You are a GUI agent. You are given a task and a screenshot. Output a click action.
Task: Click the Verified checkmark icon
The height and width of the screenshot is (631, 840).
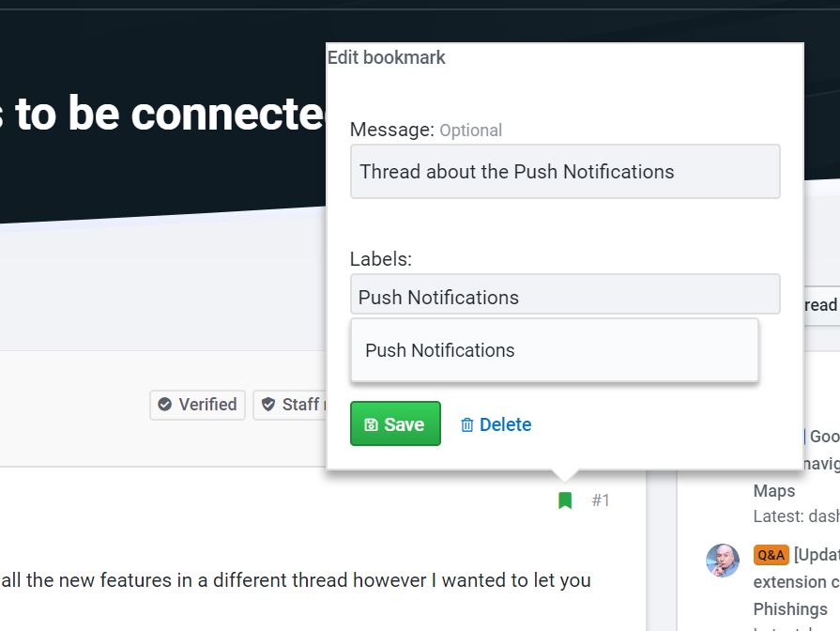pyautogui.click(x=165, y=405)
